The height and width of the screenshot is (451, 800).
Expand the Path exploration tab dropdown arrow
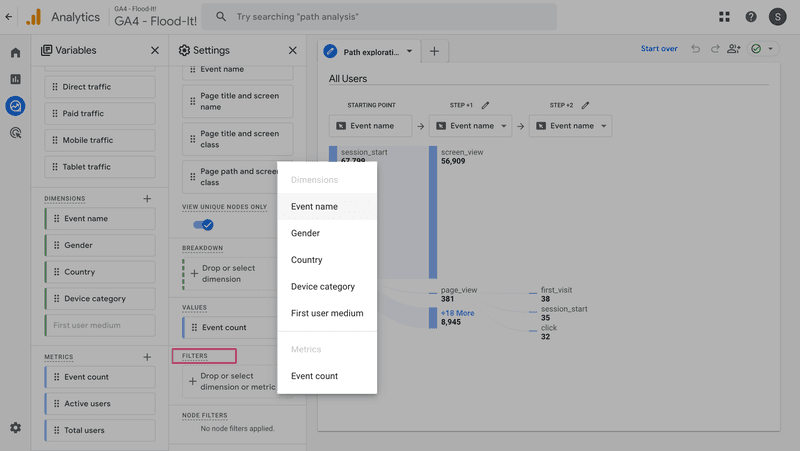tap(409, 52)
